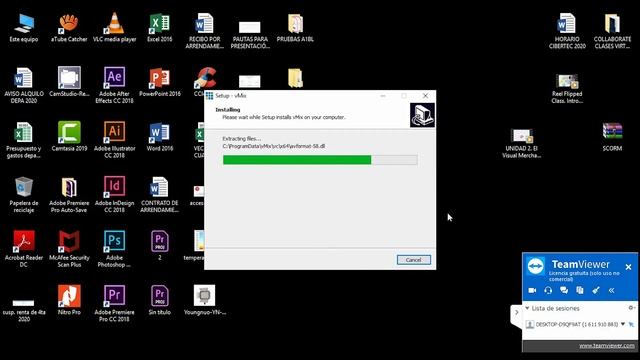Viewport: 640px width, 360px height.
Task: Open COLLABORATE CLASES VIRT... folder
Action: tap(612, 31)
